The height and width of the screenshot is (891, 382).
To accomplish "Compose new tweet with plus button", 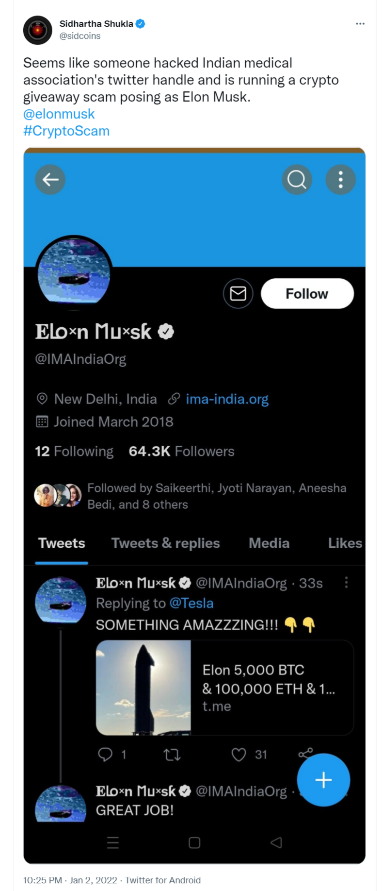I will 323,780.
